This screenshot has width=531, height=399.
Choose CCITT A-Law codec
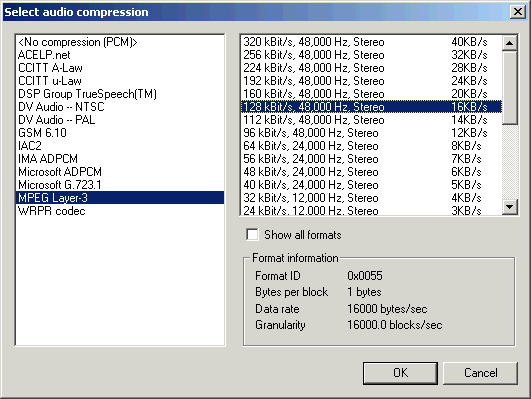120,68
